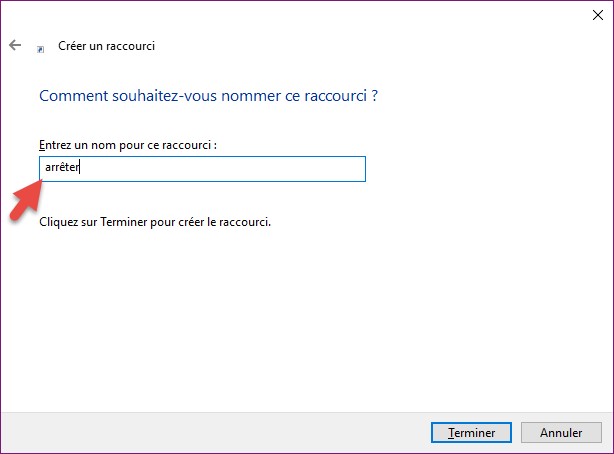Click the small shortcut icon beside the title
This screenshot has height=454, width=614.
click(x=40, y=47)
